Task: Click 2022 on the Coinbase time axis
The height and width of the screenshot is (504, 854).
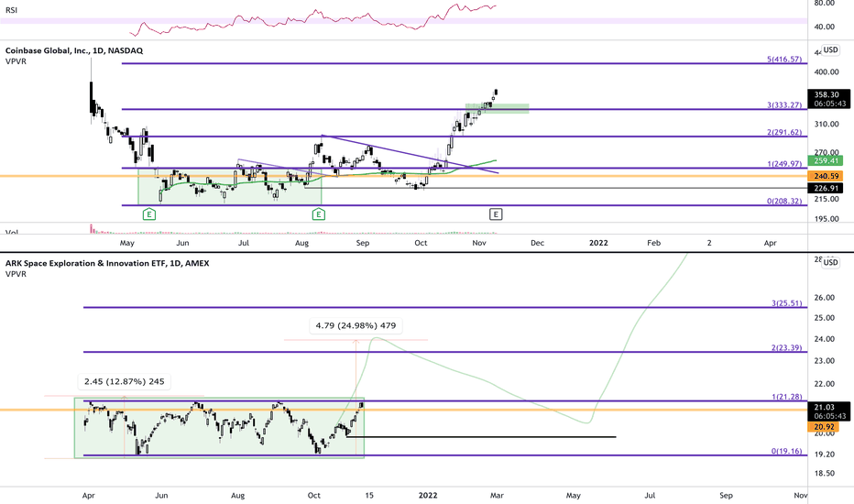Action: click(598, 243)
